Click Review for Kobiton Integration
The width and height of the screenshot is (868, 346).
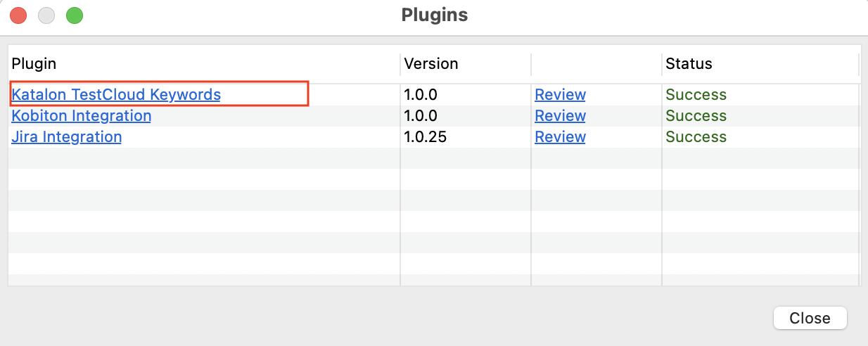(560, 115)
